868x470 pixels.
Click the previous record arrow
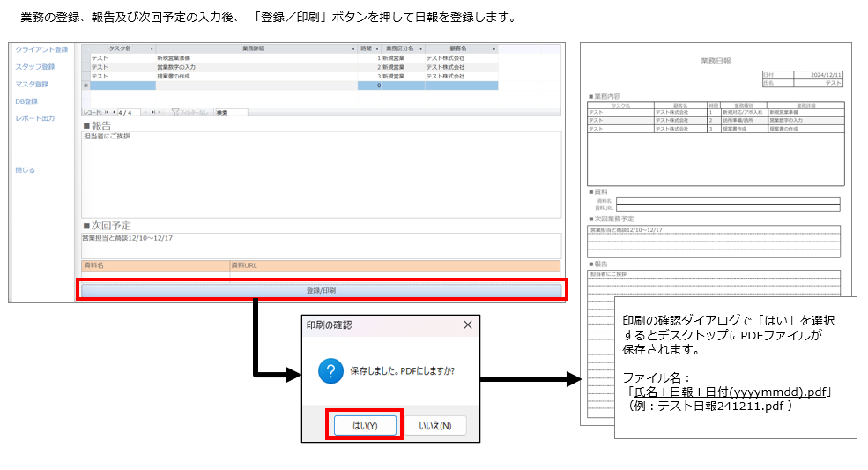pyautogui.click(x=114, y=113)
